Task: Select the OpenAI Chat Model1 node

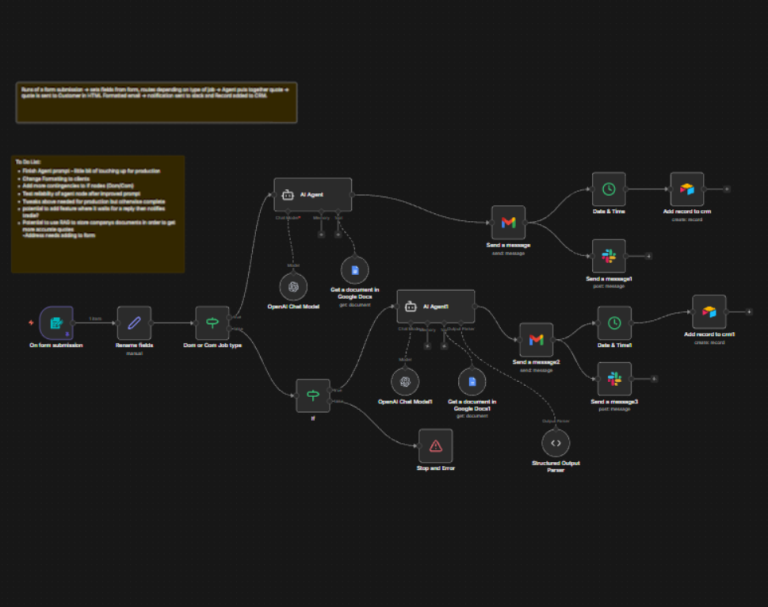Action: pos(404,381)
